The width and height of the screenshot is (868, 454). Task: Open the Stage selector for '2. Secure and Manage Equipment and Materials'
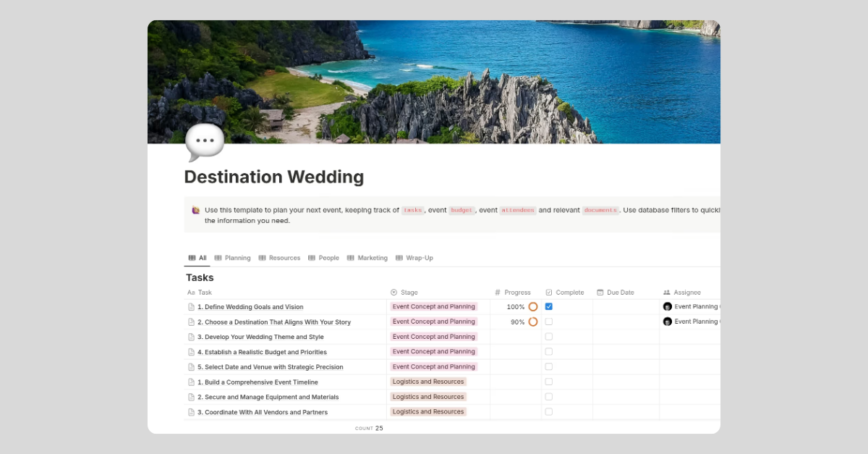428,396
